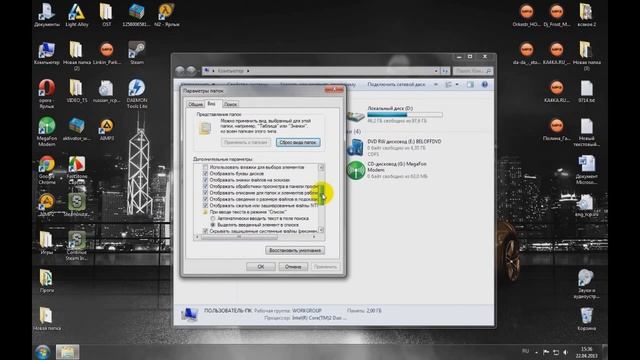Select the Linkin_Park audio file icon
This screenshot has width=640, height=360.
pyautogui.click(x=107, y=53)
